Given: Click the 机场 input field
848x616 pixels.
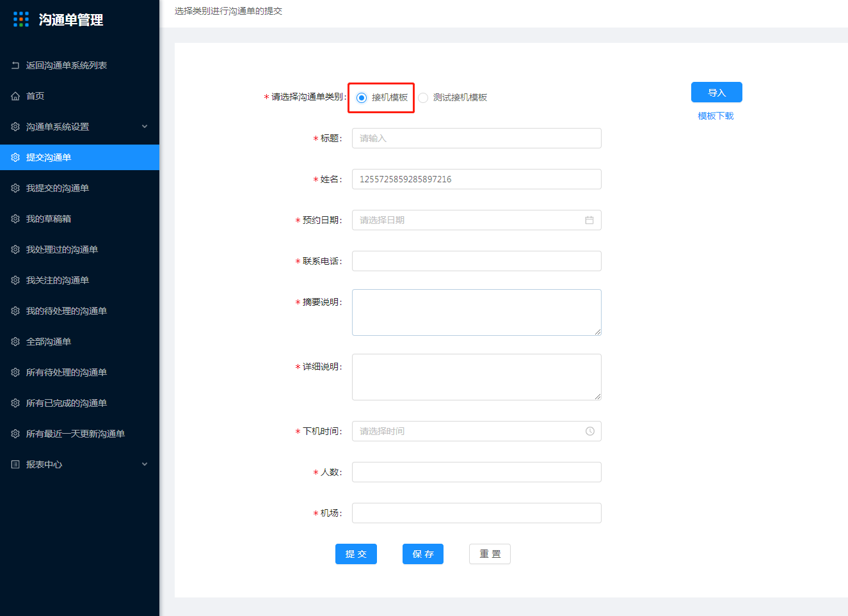Looking at the screenshot, I should (477, 513).
